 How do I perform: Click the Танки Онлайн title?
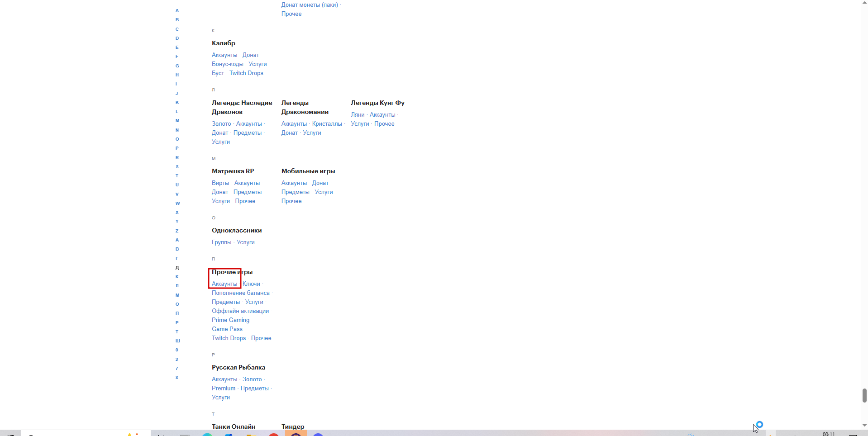tap(234, 427)
